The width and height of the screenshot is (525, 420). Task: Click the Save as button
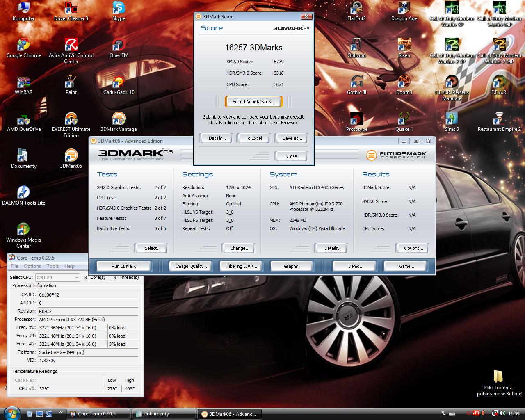(x=292, y=138)
